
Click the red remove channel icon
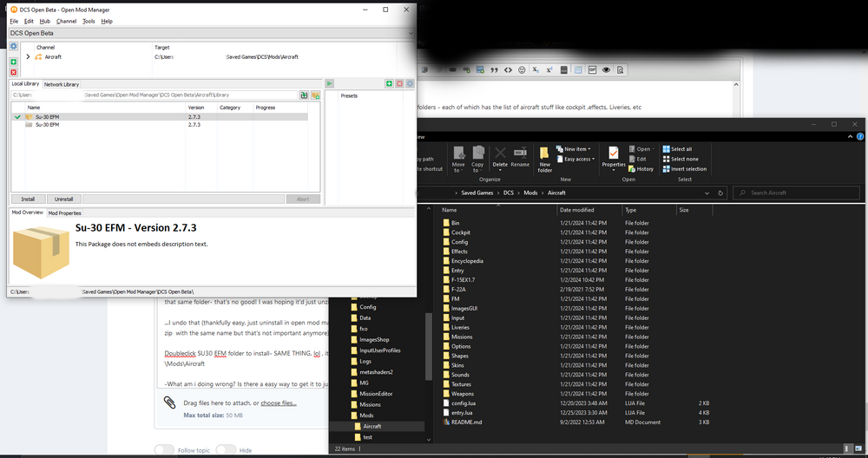click(14, 73)
